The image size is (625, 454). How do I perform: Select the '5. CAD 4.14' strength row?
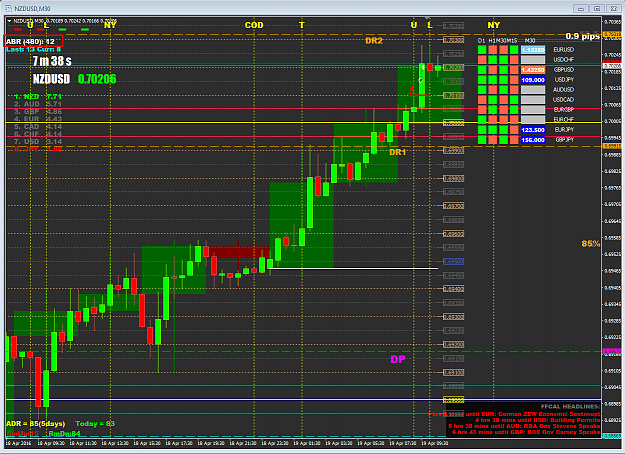[x=38, y=127]
